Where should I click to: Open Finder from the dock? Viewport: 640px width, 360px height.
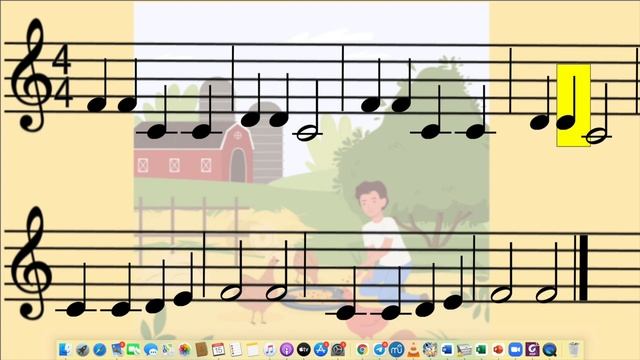pyautogui.click(x=65, y=350)
